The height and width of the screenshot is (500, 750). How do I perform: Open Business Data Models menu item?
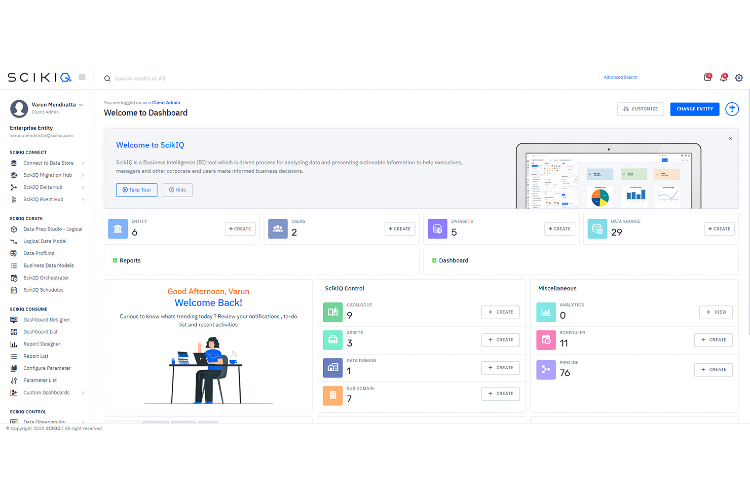(49, 265)
